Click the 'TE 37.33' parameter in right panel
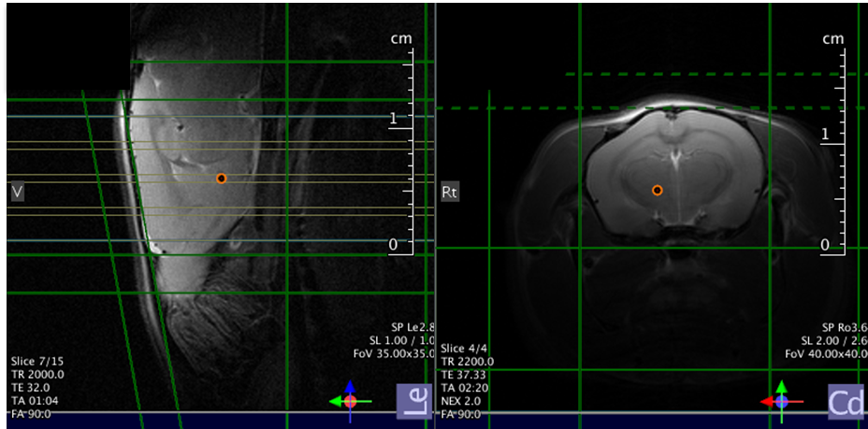 [467, 374]
